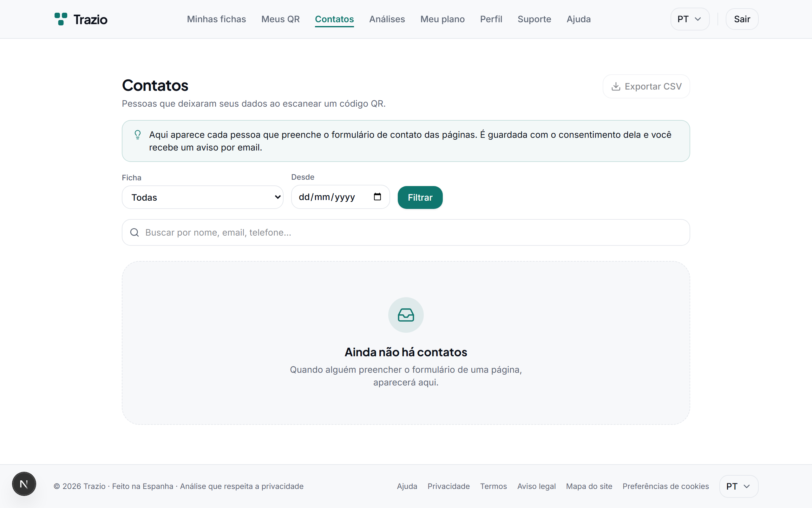Open the footer Ajuda link
Image resolution: width=812 pixels, height=508 pixels.
pyautogui.click(x=407, y=486)
